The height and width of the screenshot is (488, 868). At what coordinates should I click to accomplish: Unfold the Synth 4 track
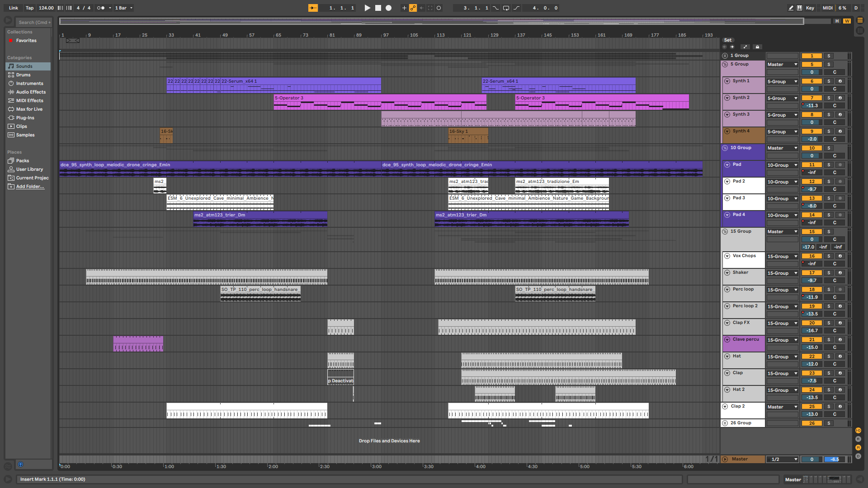coord(727,131)
